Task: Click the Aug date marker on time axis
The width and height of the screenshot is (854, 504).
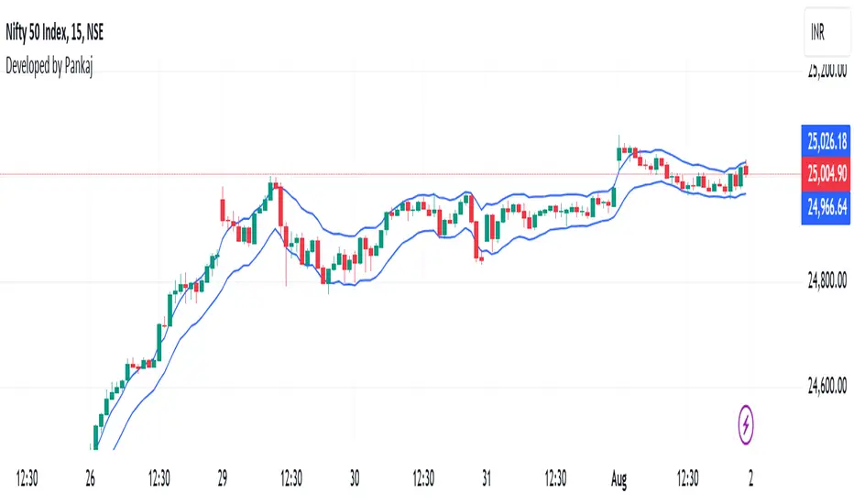Action: click(619, 479)
